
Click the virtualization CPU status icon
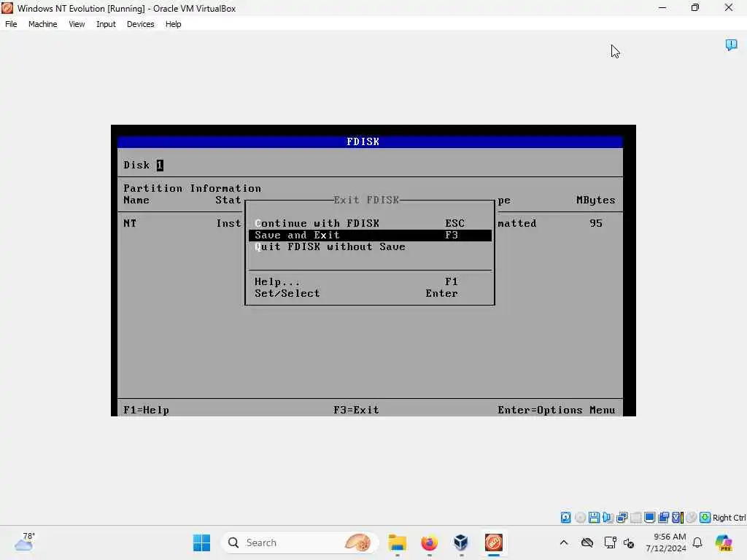(678, 518)
